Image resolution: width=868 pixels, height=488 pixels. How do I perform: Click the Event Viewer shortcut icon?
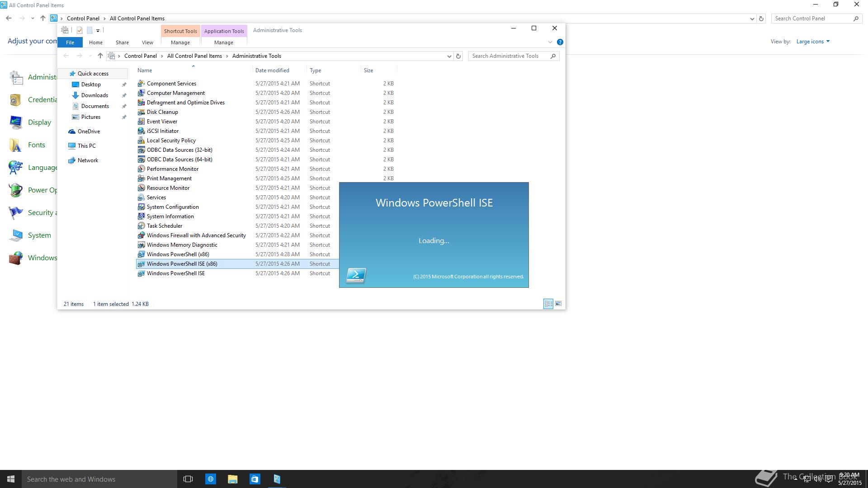tap(141, 122)
